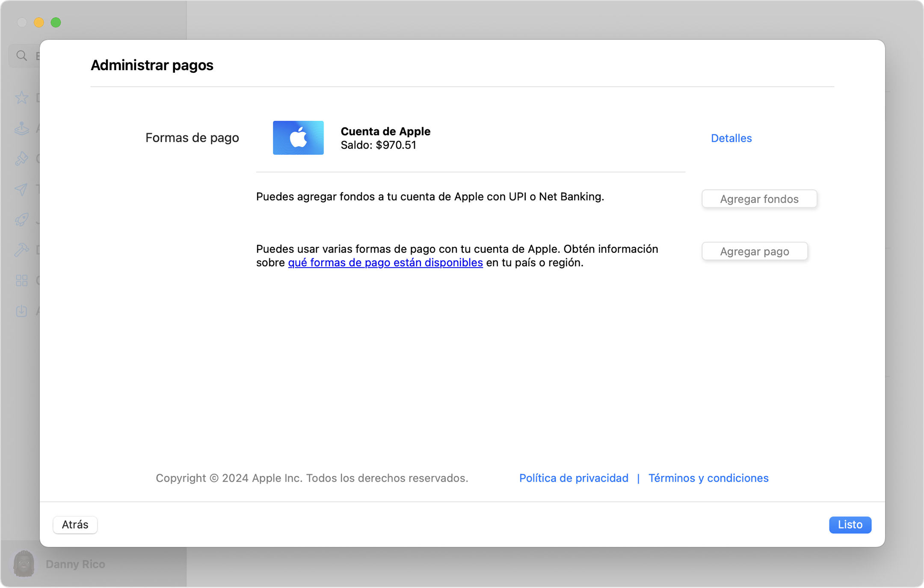This screenshot has height=588, width=924.
Task: Select the paintbrush Create icon in sidebar
Action: (x=21, y=158)
